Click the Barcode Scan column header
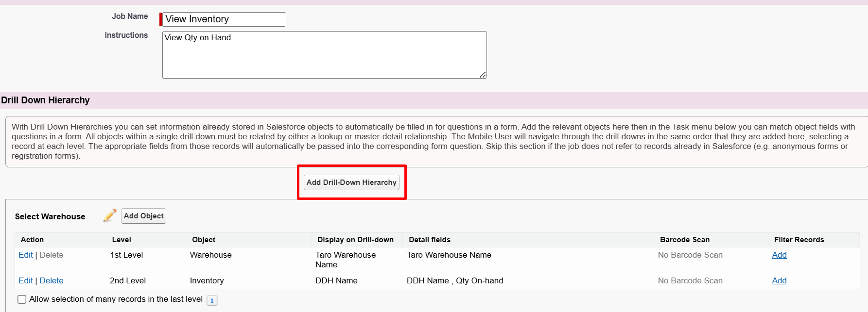This screenshot has width=868, height=312. coord(684,240)
